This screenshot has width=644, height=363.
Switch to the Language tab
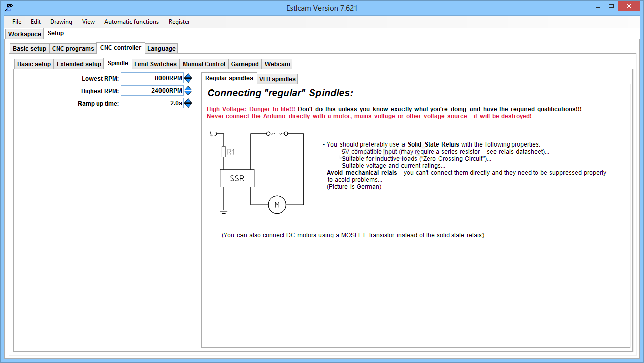click(162, 49)
